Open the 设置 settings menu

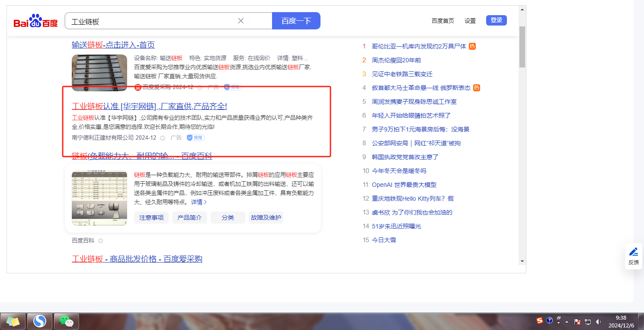470,21
